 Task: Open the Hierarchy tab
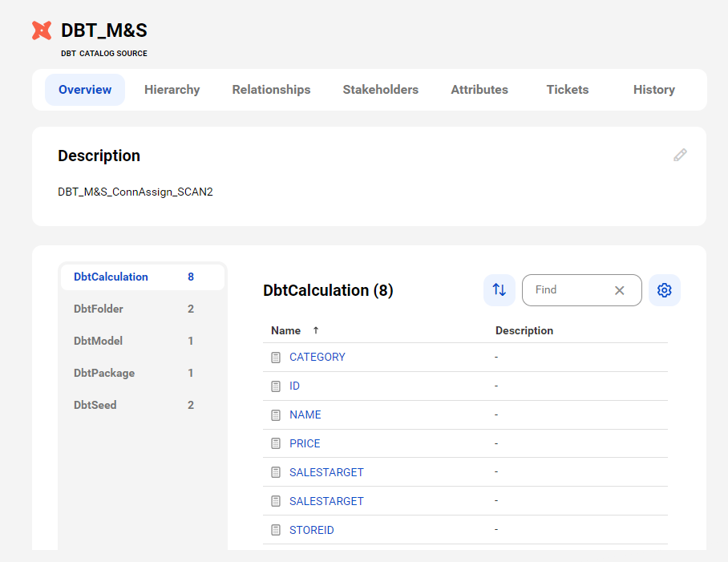click(172, 90)
